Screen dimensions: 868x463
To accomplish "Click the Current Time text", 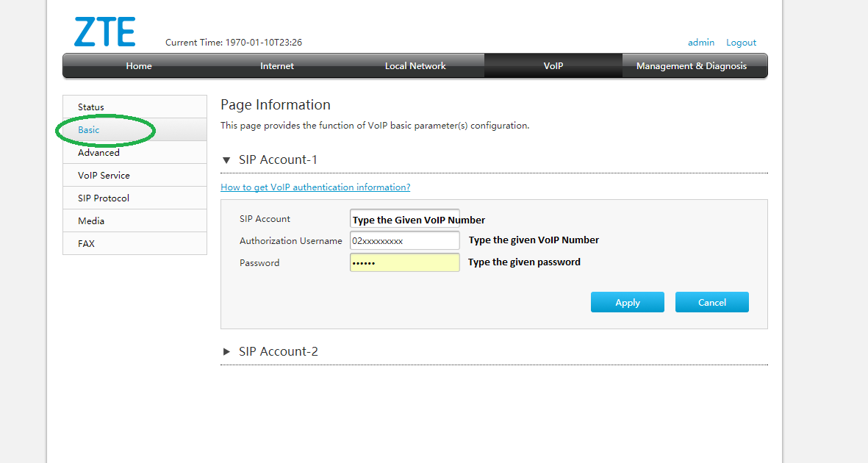I will 234,43.
